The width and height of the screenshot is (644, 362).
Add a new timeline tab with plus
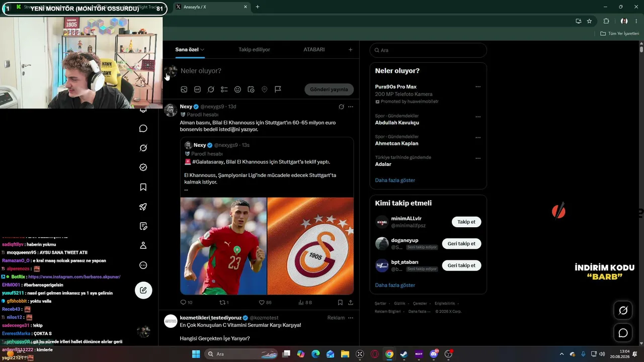pyautogui.click(x=351, y=50)
